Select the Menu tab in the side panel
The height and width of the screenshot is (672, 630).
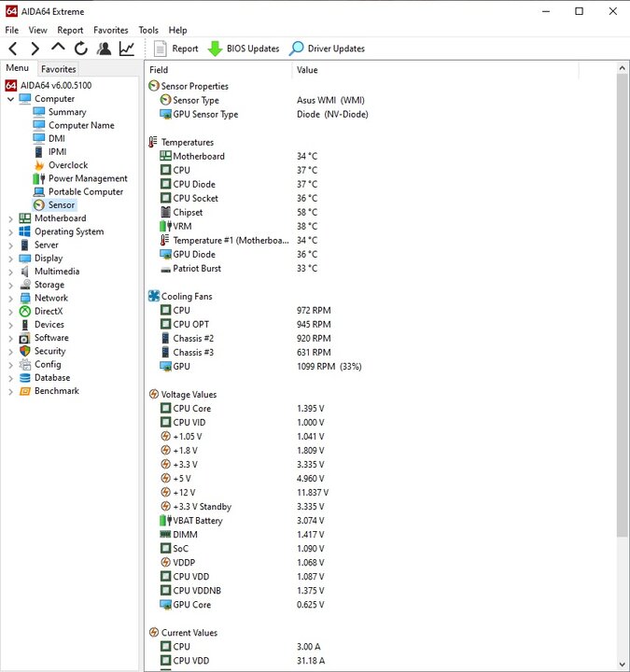18,68
